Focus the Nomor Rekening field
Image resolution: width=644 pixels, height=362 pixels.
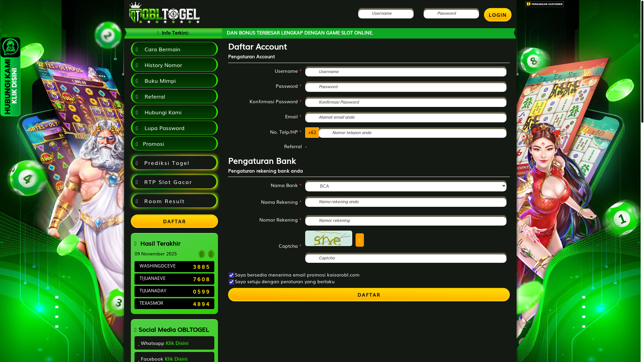406,221
